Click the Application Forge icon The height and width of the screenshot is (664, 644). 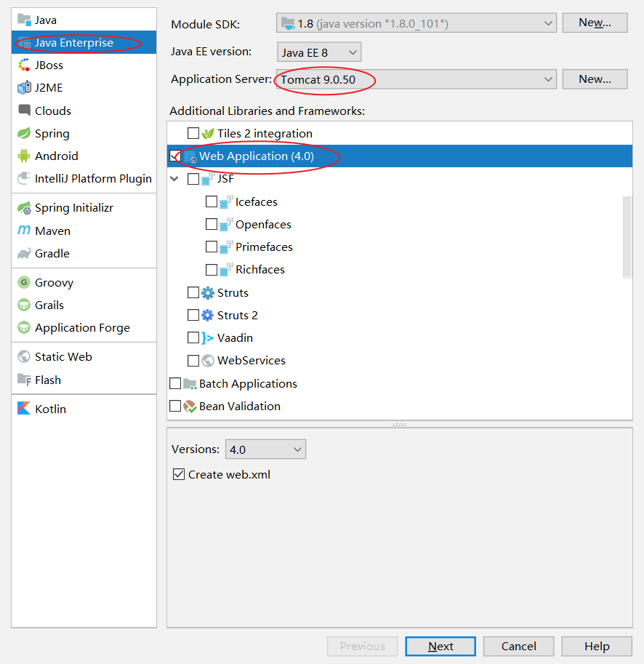[x=24, y=327]
